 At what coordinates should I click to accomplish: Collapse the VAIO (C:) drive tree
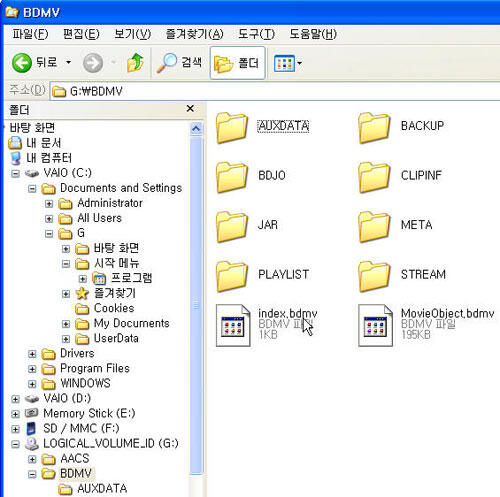point(15,173)
